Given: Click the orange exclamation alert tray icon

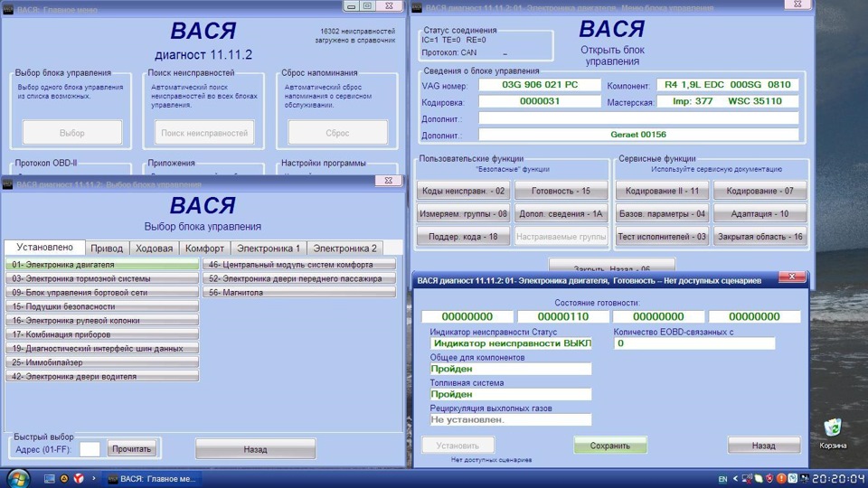Looking at the screenshot, I should click(781, 479).
